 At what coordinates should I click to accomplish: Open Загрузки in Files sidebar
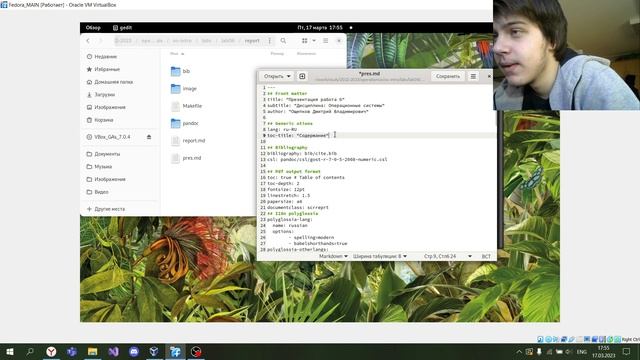(104, 95)
